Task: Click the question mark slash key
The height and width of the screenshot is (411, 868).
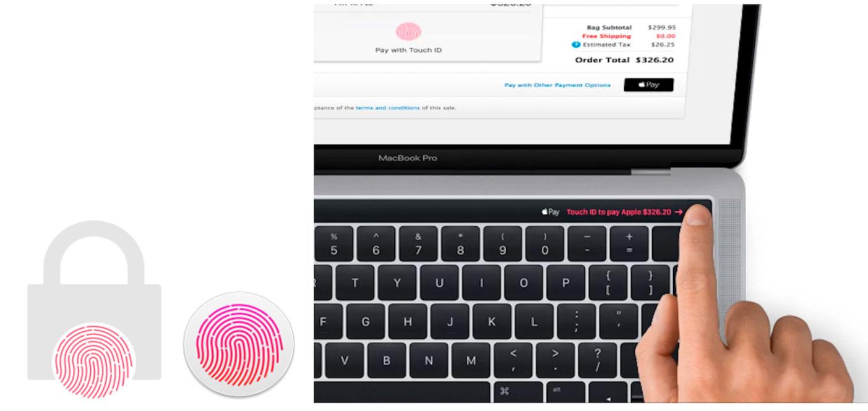Action: tap(596, 360)
